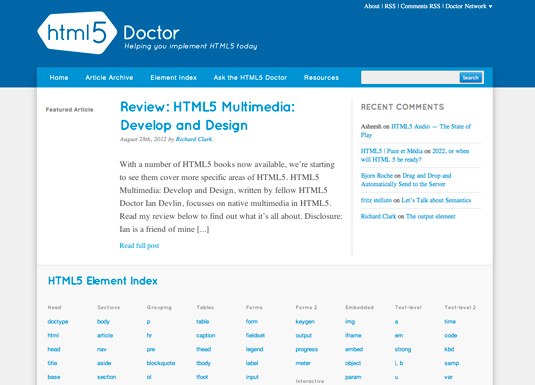This screenshot has width=535, height=385.
Task: Open fritz stelluto commenter link
Action: pos(376,200)
